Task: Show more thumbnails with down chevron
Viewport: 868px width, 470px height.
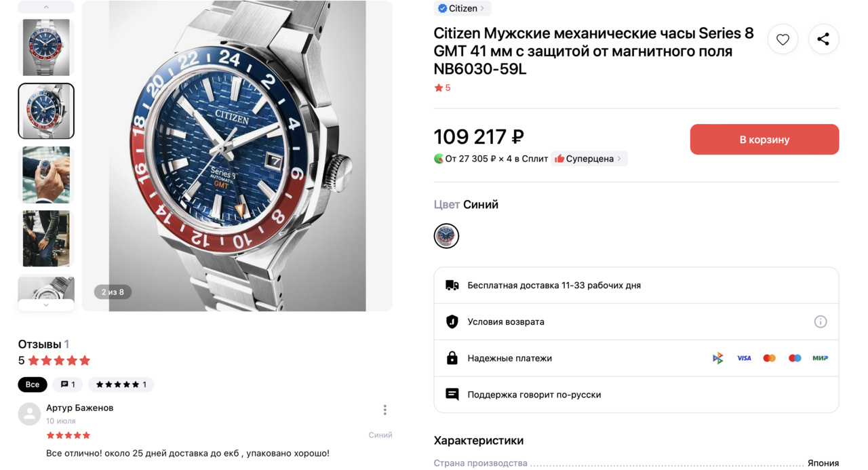Action: coord(46,305)
